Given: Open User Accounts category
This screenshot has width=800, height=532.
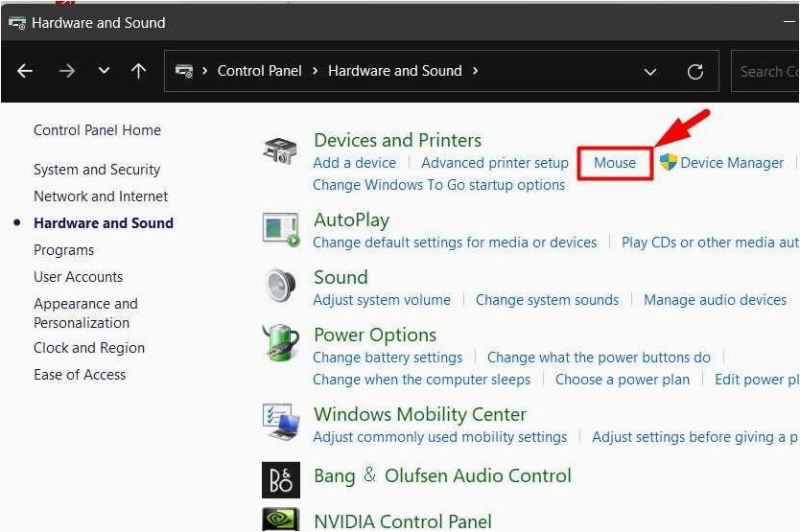Looking at the screenshot, I should tap(78, 277).
